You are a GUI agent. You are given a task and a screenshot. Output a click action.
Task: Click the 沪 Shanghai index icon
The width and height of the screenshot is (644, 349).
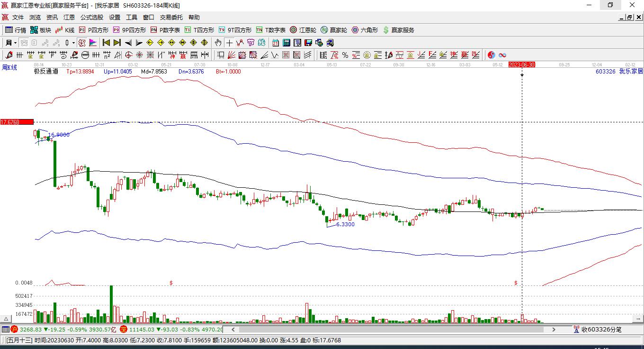pyautogui.click(x=14, y=329)
